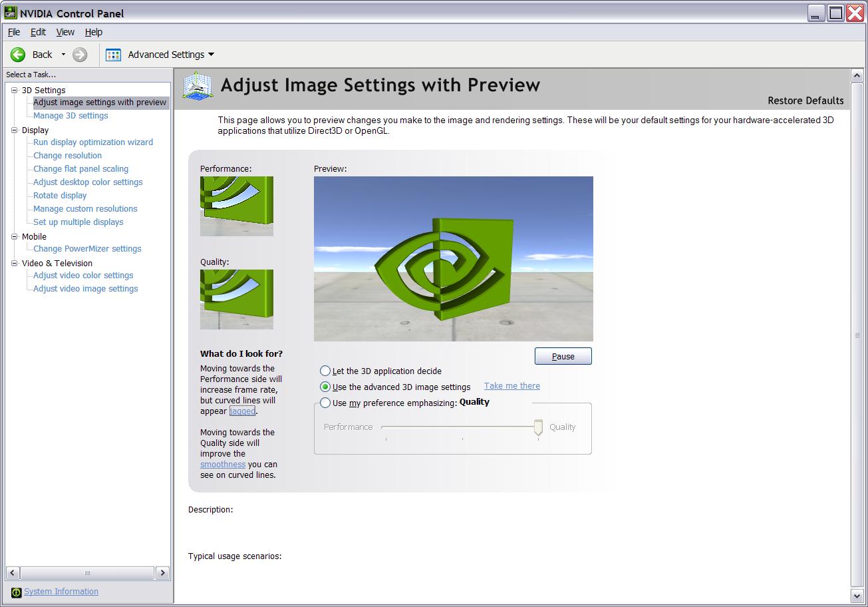This screenshot has height=607, width=868.
Task: Collapse the Video & Television tree node
Action: coord(14,263)
